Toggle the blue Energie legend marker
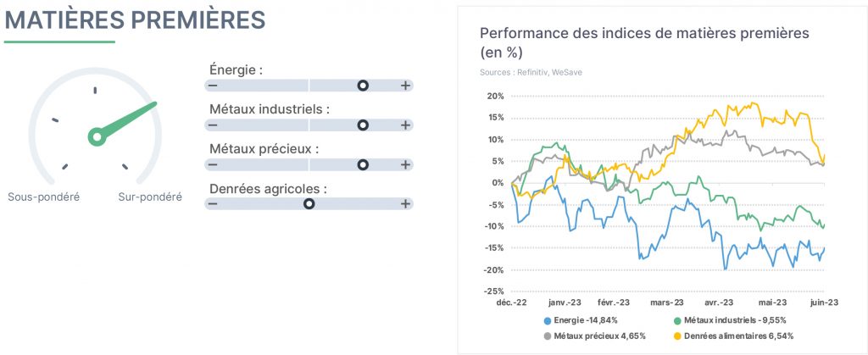The height and width of the screenshot is (355, 868). (x=548, y=320)
